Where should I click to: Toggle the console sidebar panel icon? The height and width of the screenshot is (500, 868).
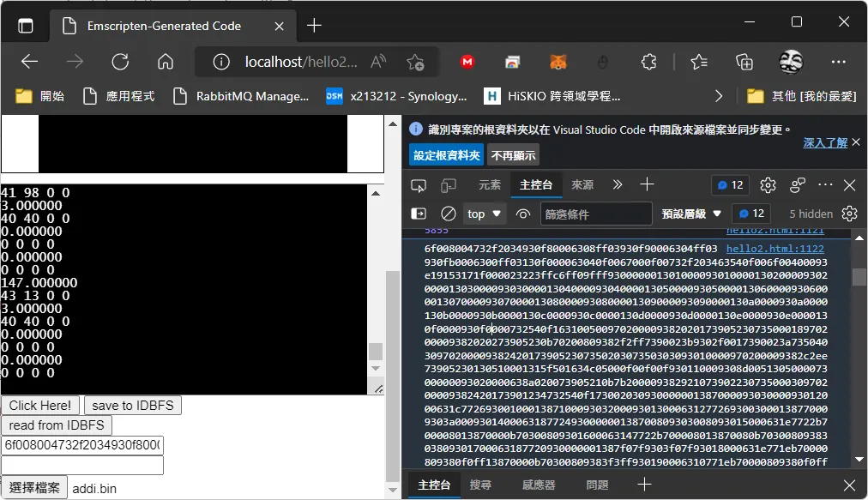tap(419, 214)
